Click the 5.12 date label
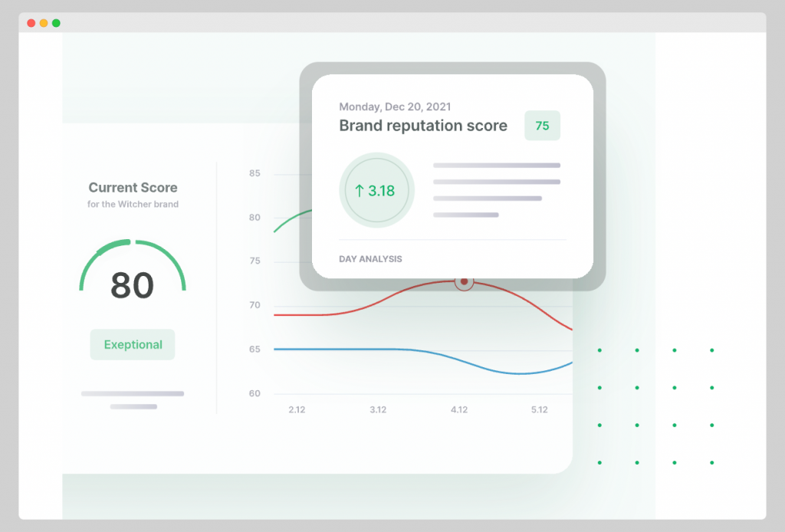 (x=540, y=410)
